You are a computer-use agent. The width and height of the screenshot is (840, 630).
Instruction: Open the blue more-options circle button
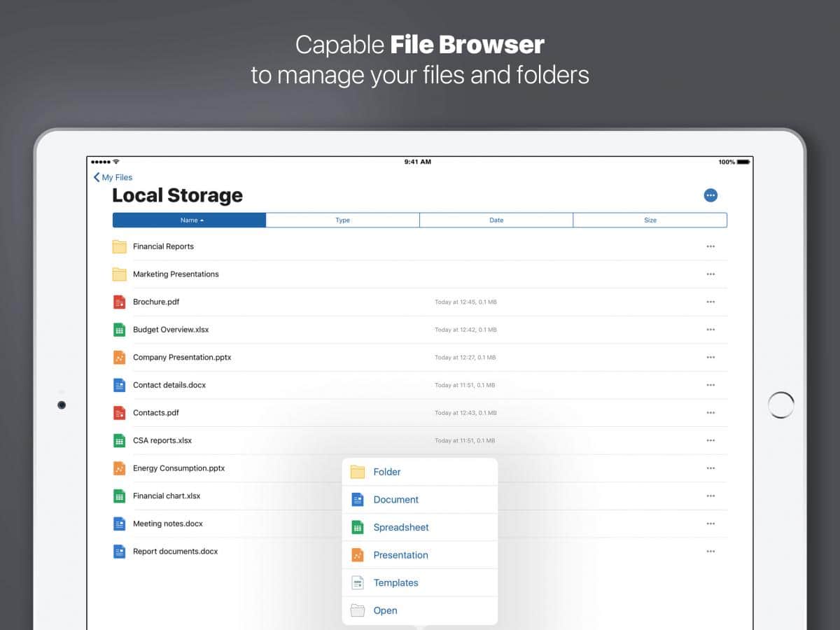710,195
